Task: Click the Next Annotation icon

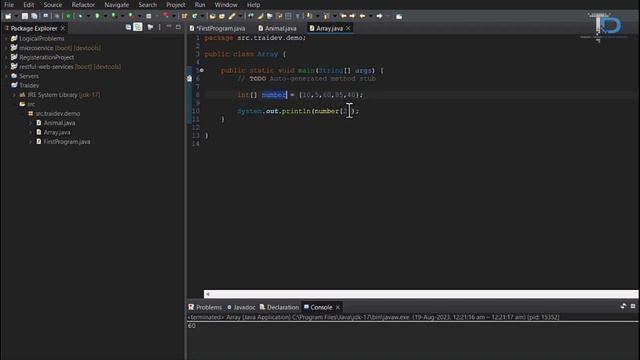Action: [309, 16]
